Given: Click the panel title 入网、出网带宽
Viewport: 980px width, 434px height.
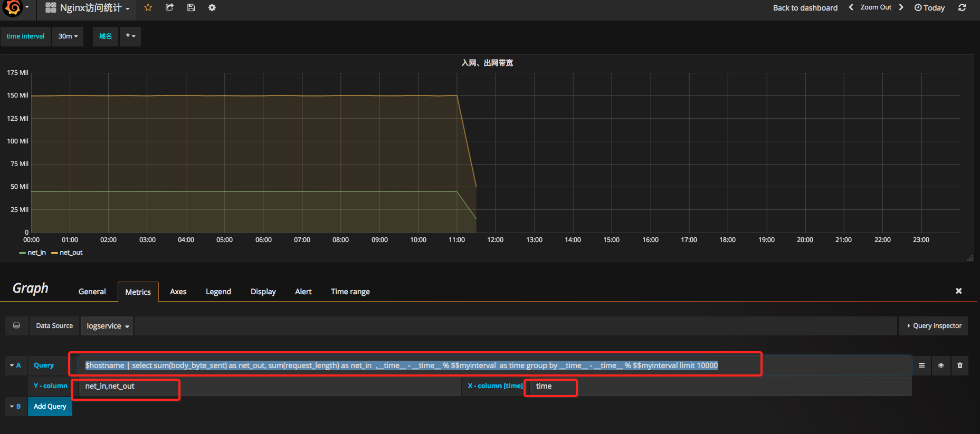Looking at the screenshot, I should (487, 63).
